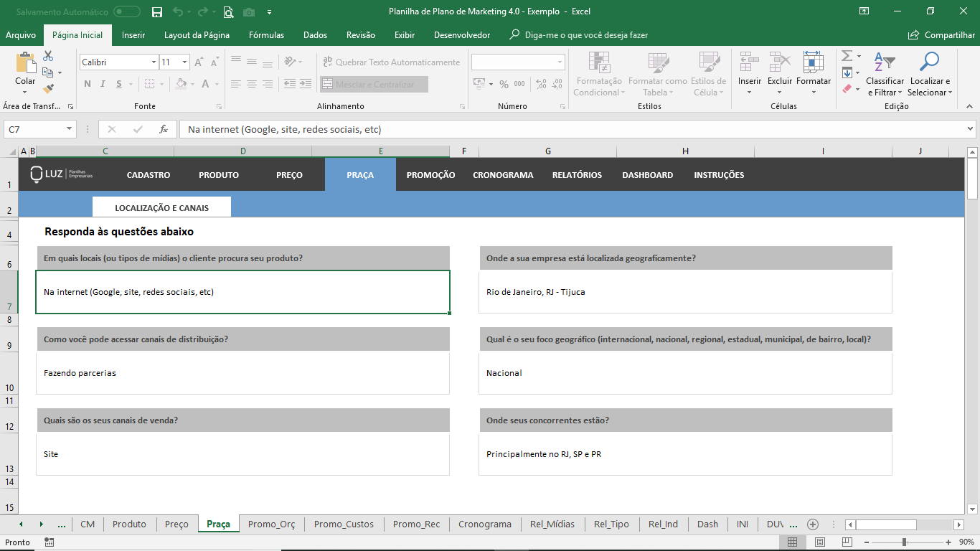The height and width of the screenshot is (551, 980).
Task: Expand the font size dropdown
Action: (184, 62)
